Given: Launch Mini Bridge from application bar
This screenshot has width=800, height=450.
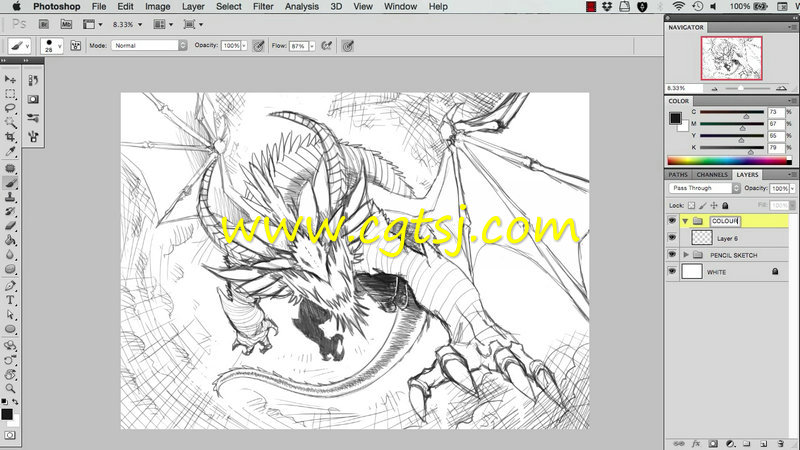Looking at the screenshot, I should click(66, 24).
